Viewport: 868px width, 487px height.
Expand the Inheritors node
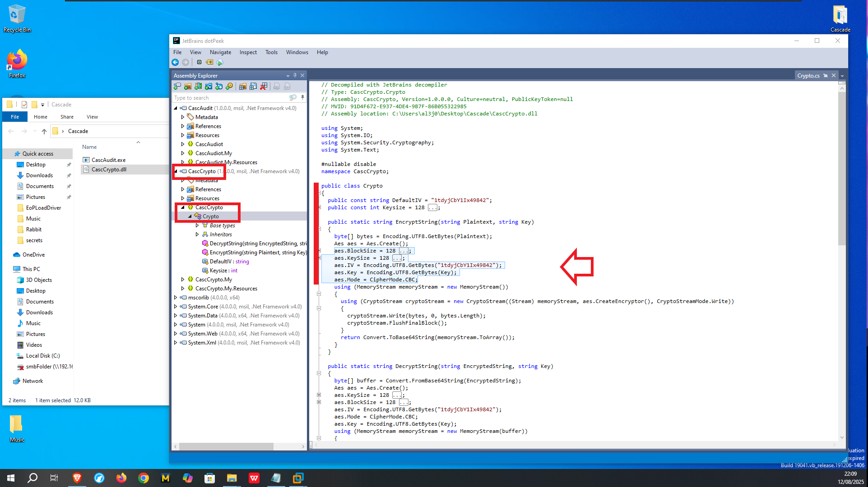pos(197,234)
